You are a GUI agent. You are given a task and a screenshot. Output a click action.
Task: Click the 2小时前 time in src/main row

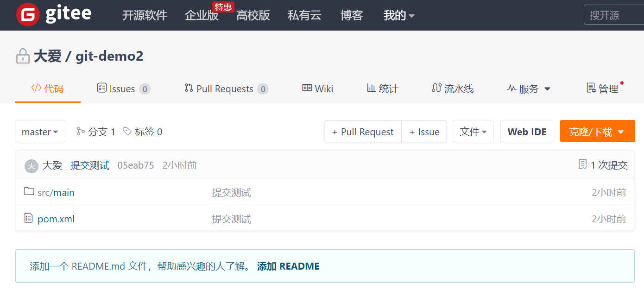click(609, 192)
